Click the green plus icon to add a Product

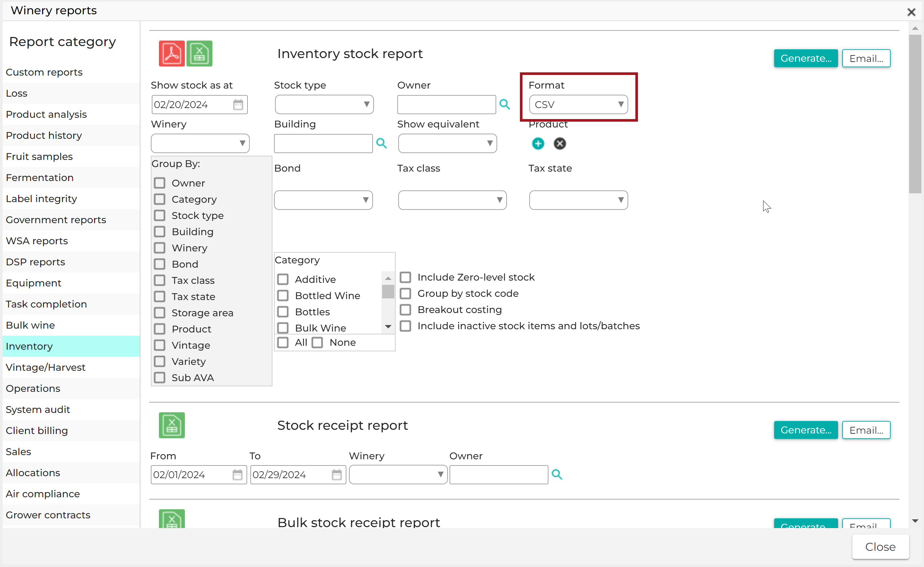coord(538,143)
